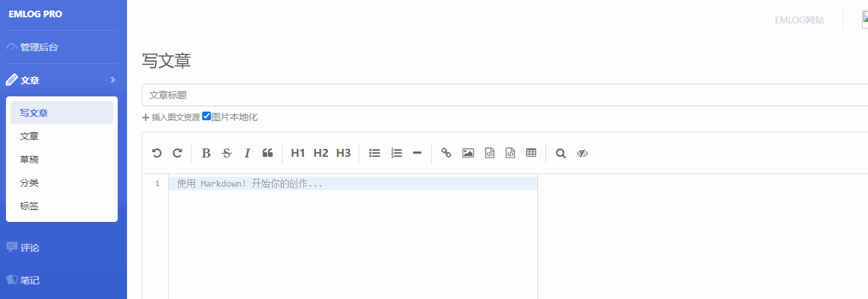
Task: Insert a hyperlink using the link icon
Action: click(x=446, y=153)
